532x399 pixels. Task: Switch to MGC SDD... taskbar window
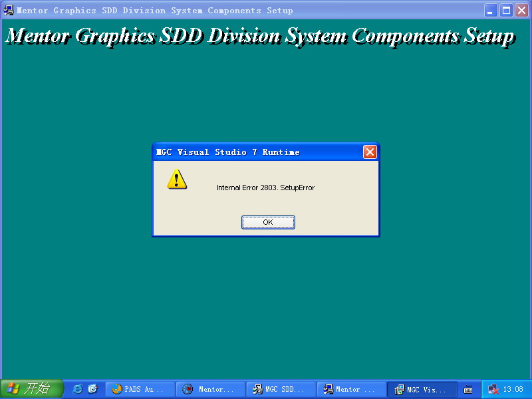tap(281, 389)
